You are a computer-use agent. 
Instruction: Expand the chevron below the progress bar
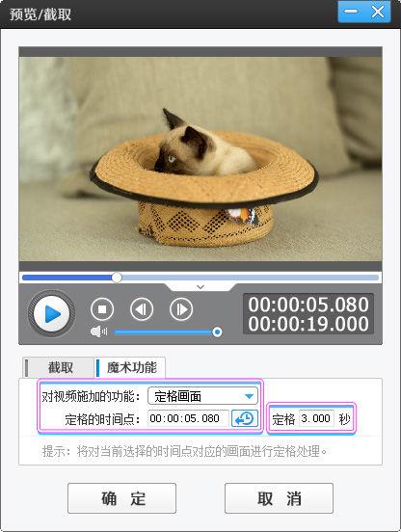200,287
